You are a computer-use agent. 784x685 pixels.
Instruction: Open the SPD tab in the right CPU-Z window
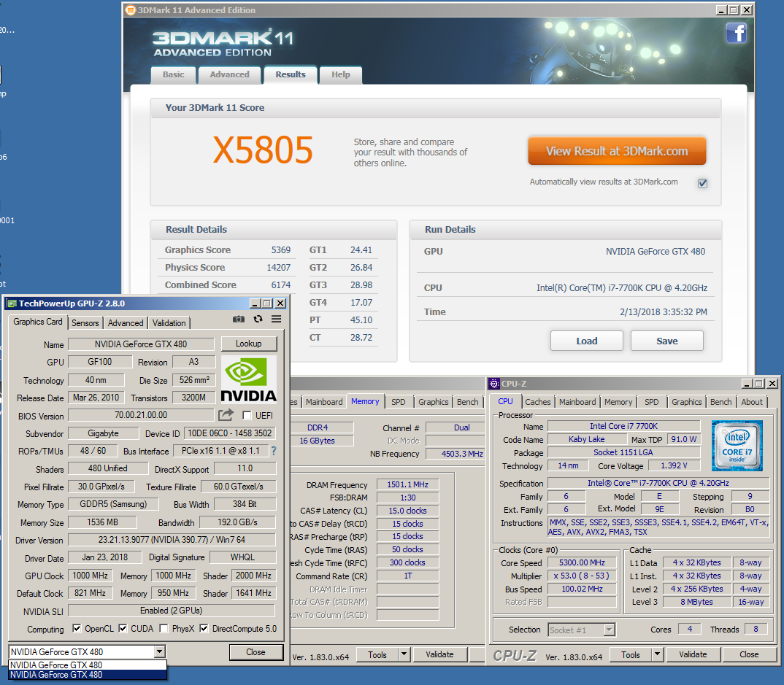[651, 402]
